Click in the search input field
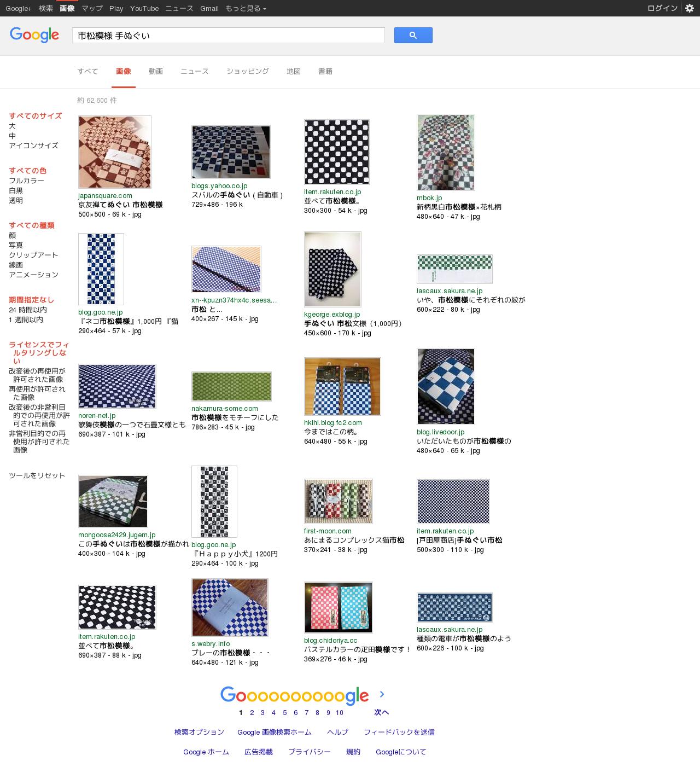This screenshot has height=767, width=700. pyautogui.click(x=229, y=36)
